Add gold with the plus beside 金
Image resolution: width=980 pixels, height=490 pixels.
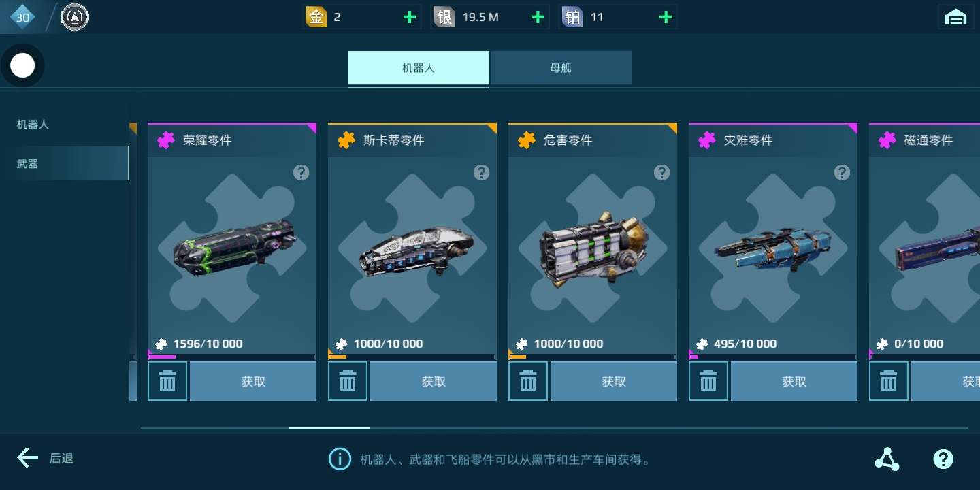(x=410, y=17)
